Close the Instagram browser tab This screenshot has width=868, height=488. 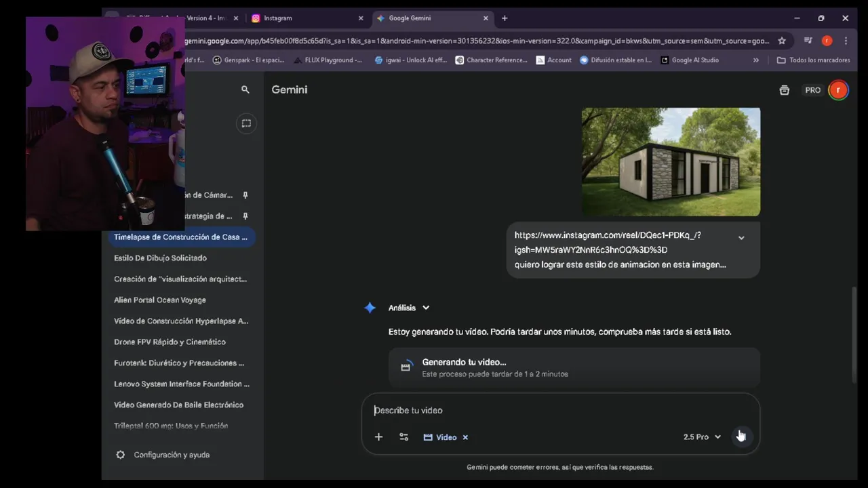pos(361,18)
